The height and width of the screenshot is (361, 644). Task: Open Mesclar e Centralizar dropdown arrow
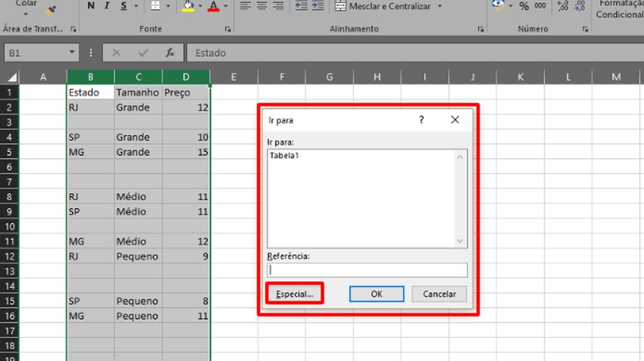439,6
